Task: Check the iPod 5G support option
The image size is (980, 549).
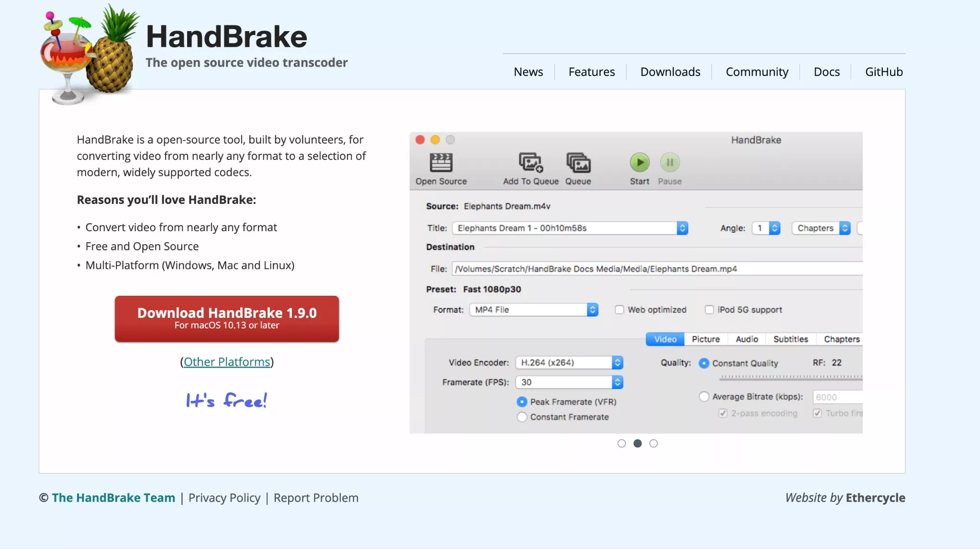Action: (709, 310)
